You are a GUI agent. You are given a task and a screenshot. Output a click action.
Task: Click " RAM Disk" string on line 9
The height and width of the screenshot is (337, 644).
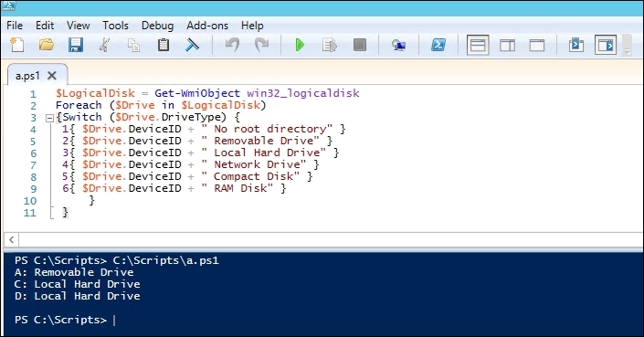click(238, 188)
